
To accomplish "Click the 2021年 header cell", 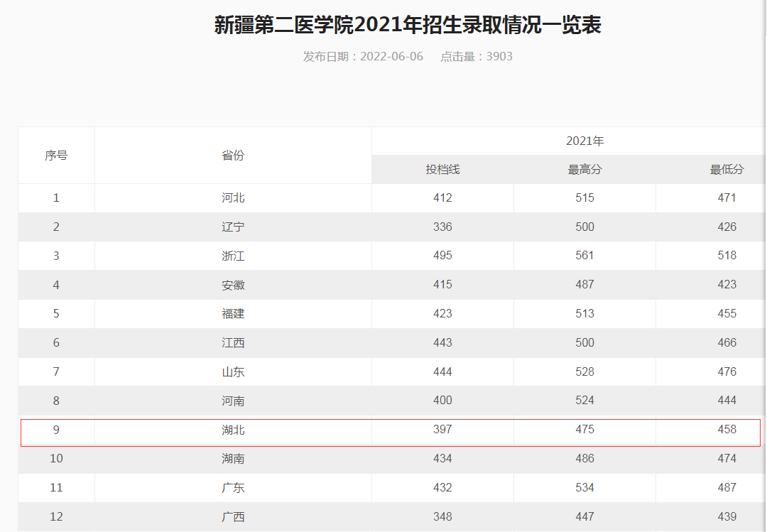I will pos(584,140).
